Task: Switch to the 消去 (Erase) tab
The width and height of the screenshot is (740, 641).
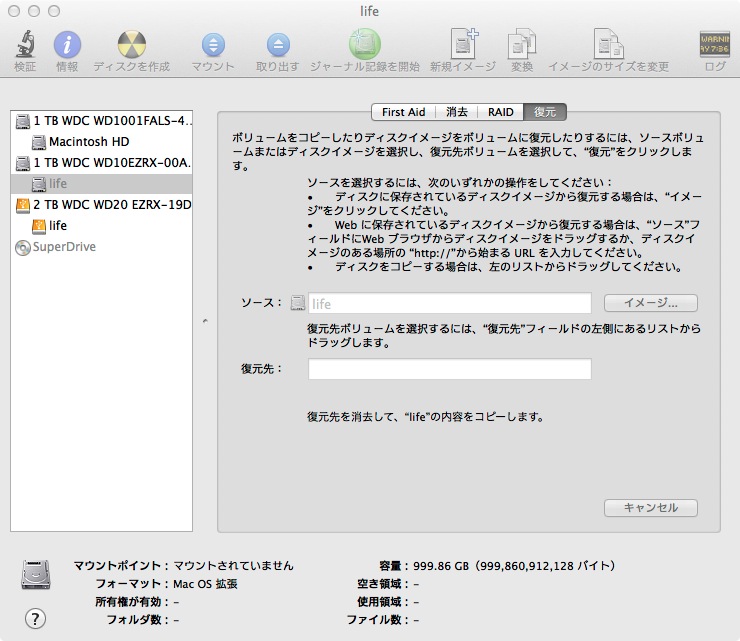Action: tap(457, 112)
